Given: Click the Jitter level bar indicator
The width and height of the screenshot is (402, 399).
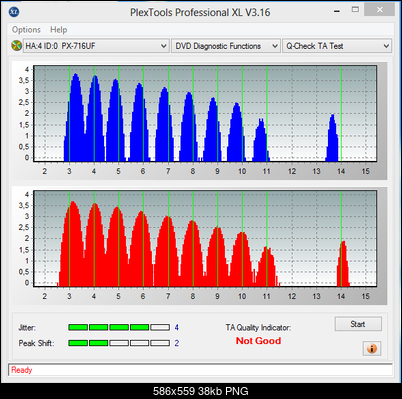Looking at the screenshot, I should 119,327.
